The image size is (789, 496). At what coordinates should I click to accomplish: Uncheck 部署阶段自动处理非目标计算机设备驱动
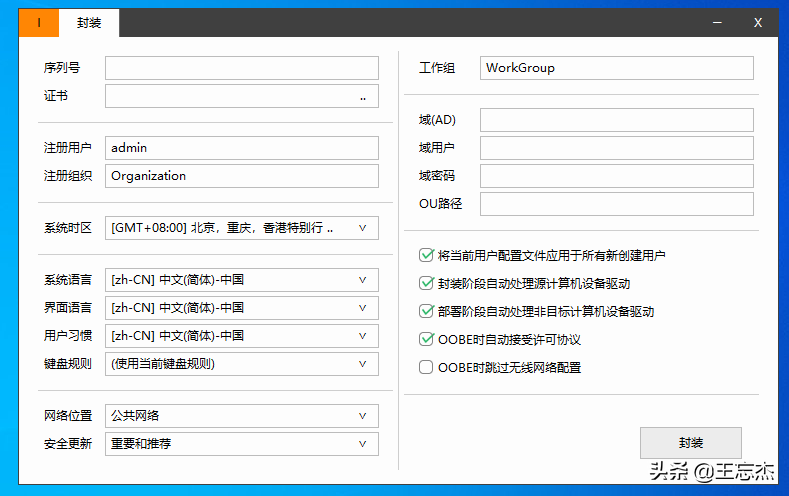click(x=427, y=312)
